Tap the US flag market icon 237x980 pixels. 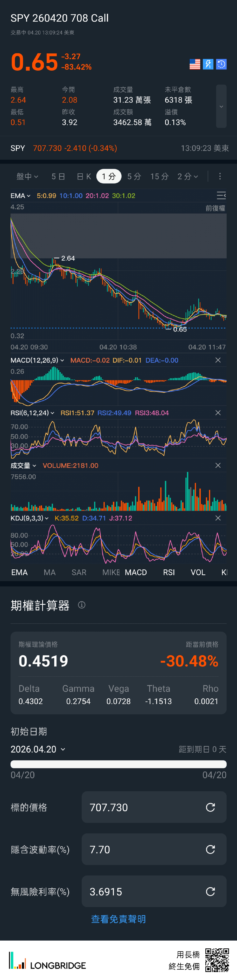click(x=195, y=64)
